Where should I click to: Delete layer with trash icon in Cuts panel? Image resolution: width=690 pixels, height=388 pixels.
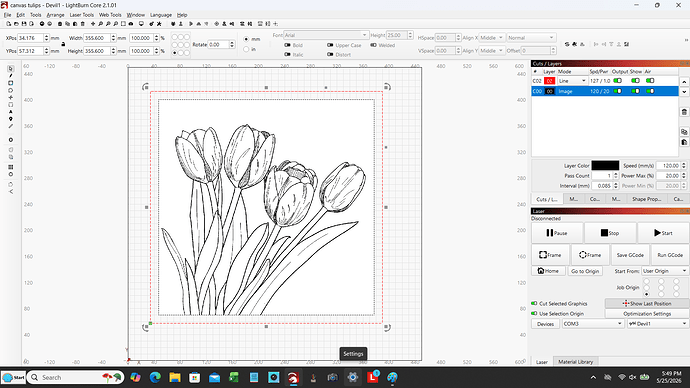(x=684, y=112)
